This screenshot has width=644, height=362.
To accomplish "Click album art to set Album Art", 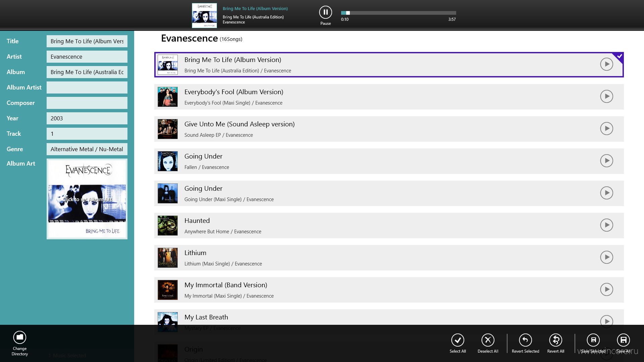I will (x=87, y=199).
